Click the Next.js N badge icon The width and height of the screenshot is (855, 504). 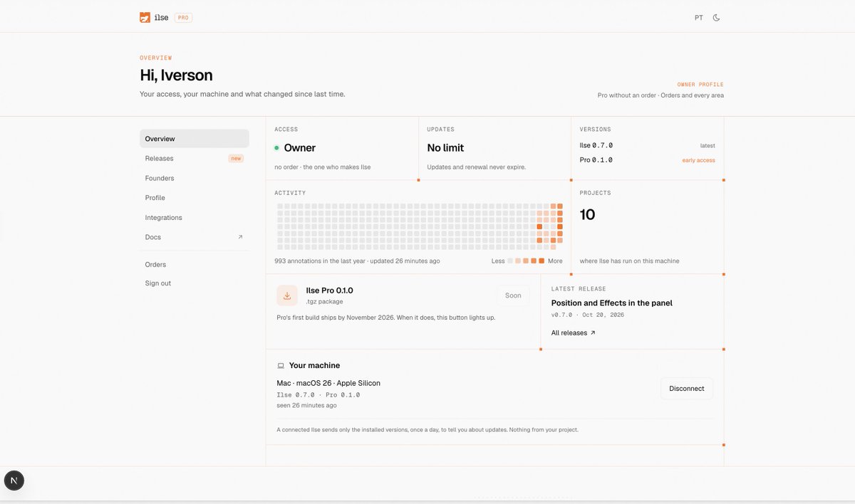[x=14, y=481]
